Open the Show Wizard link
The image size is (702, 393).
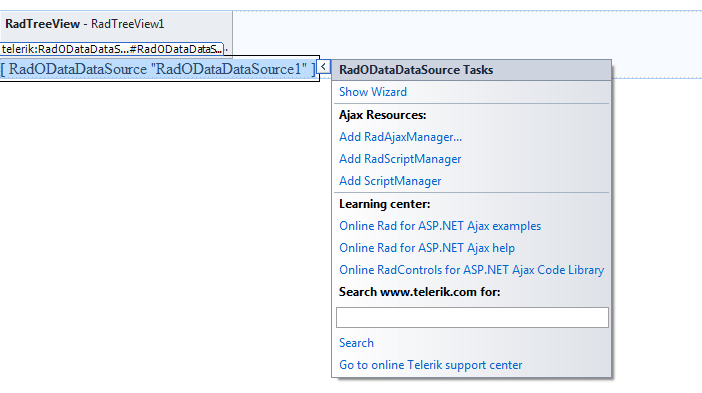372,92
